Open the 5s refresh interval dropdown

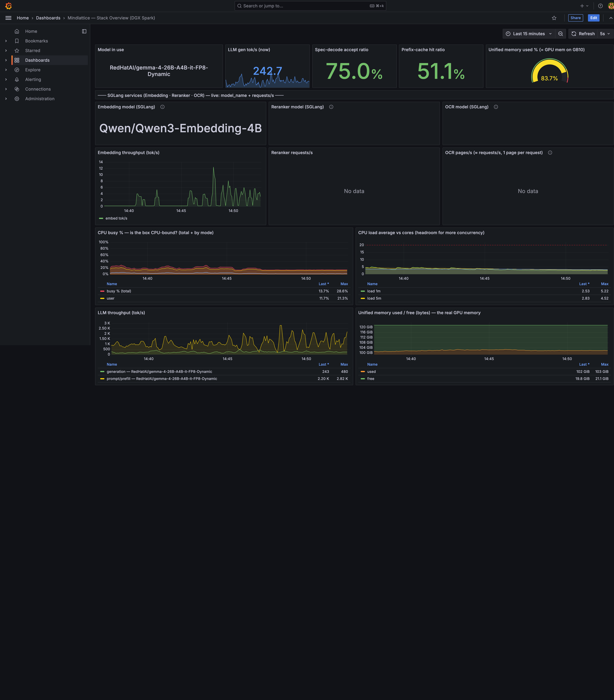click(605, 34)
